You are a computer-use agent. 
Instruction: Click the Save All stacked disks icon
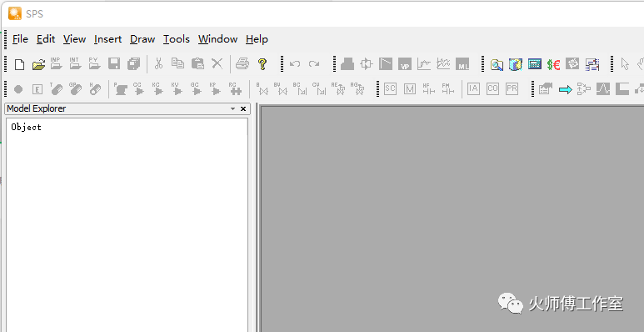pos(133,63)
